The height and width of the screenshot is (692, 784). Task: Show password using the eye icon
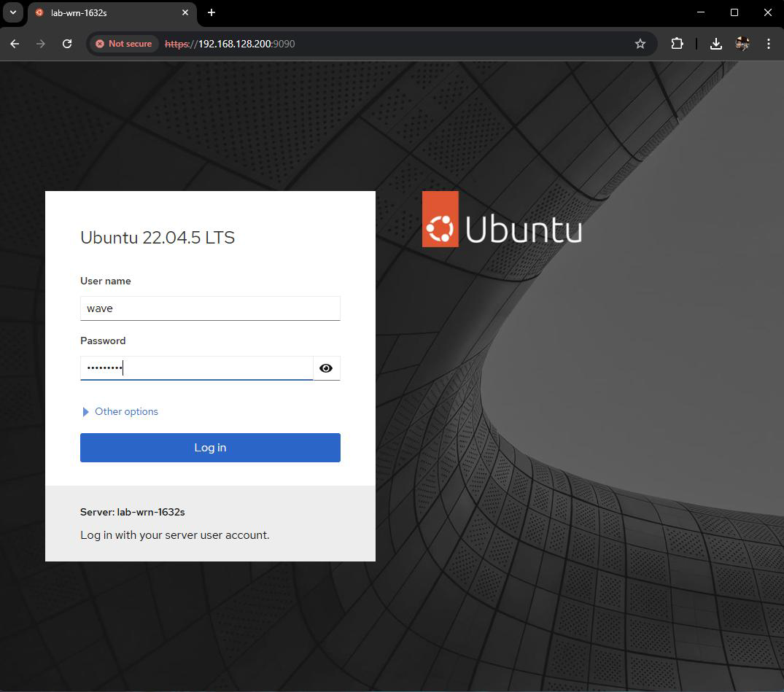click(x=326, y=368)
